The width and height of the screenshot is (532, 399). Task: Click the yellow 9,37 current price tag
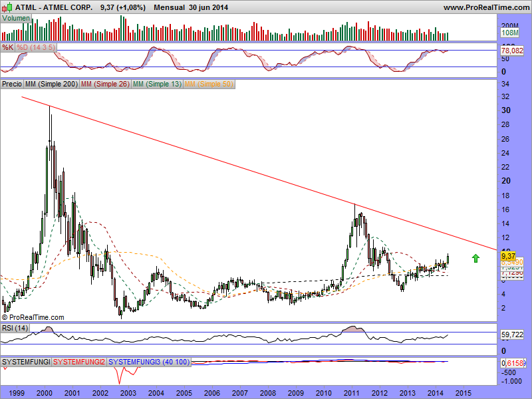[508, 256]
